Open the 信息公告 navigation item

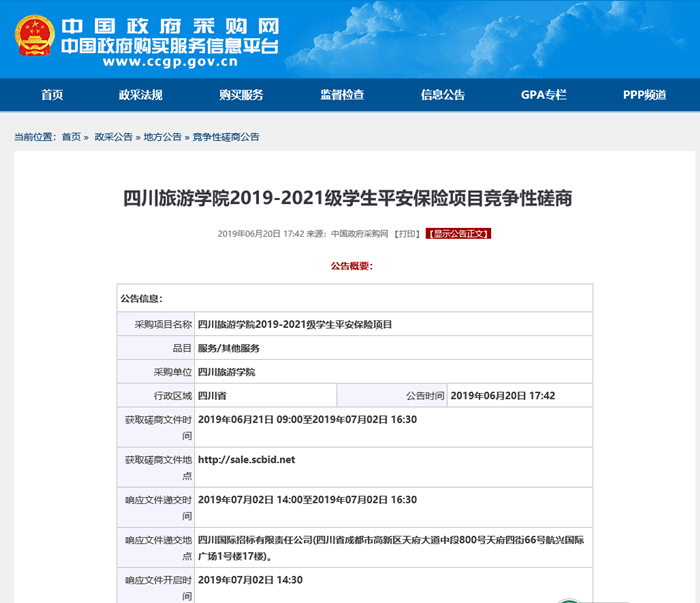[442, 95]
